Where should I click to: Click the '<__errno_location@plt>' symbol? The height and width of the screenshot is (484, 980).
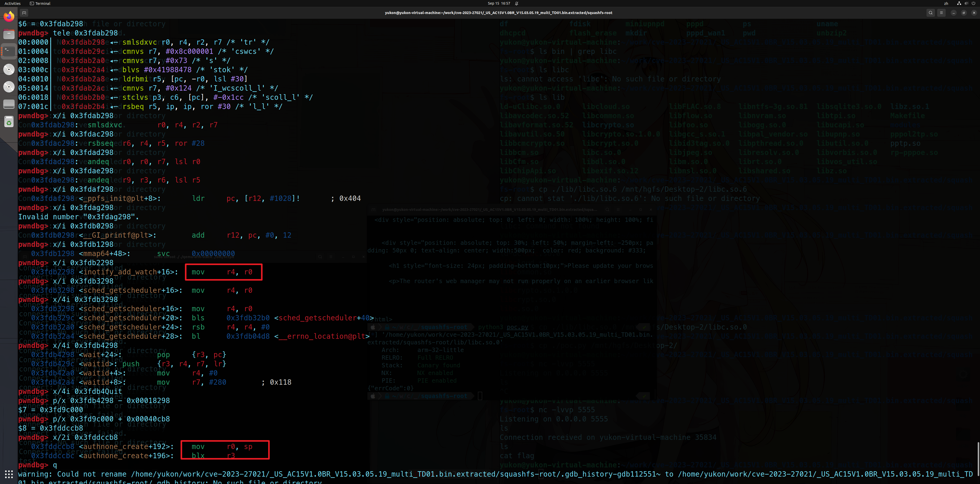coord(322,336)
